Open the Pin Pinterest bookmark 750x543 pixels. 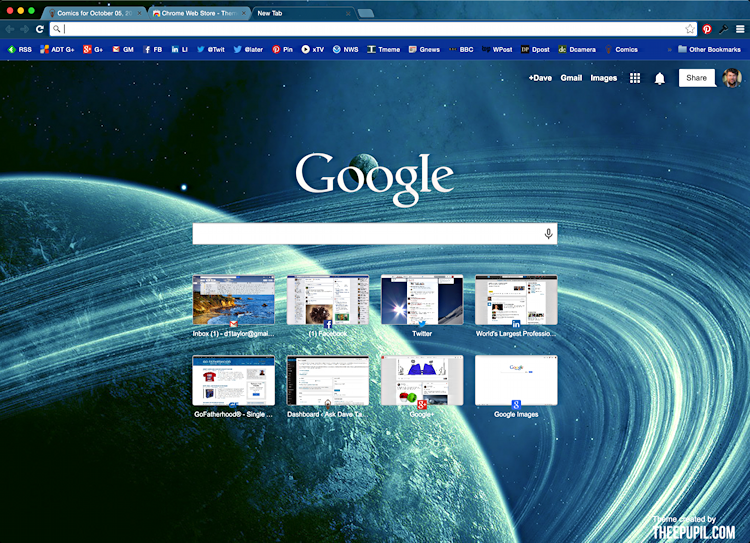click(283, 49)
